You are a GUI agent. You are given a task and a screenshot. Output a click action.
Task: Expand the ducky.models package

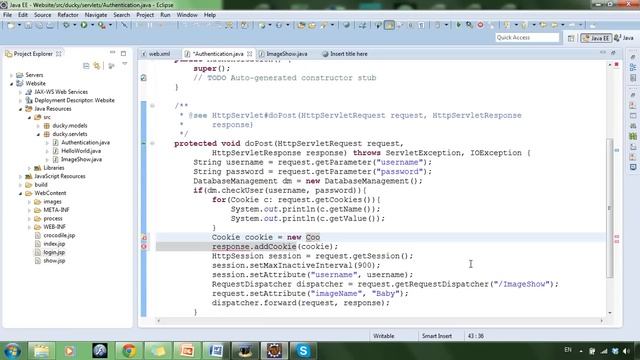point(38,126)
